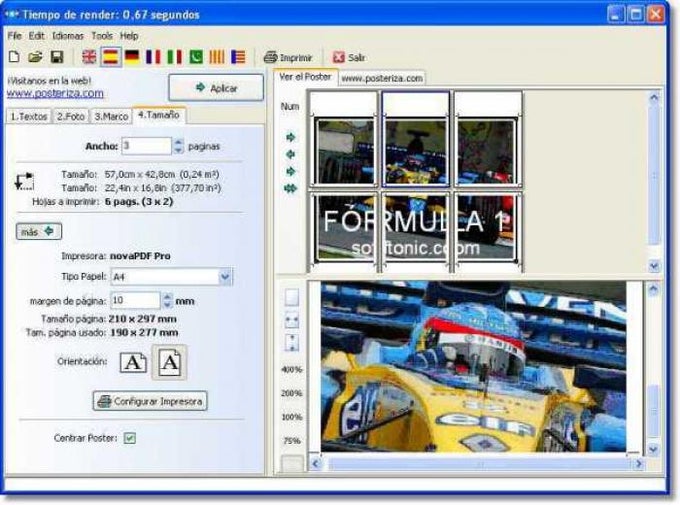Open the Edit menu

point(37,36)
